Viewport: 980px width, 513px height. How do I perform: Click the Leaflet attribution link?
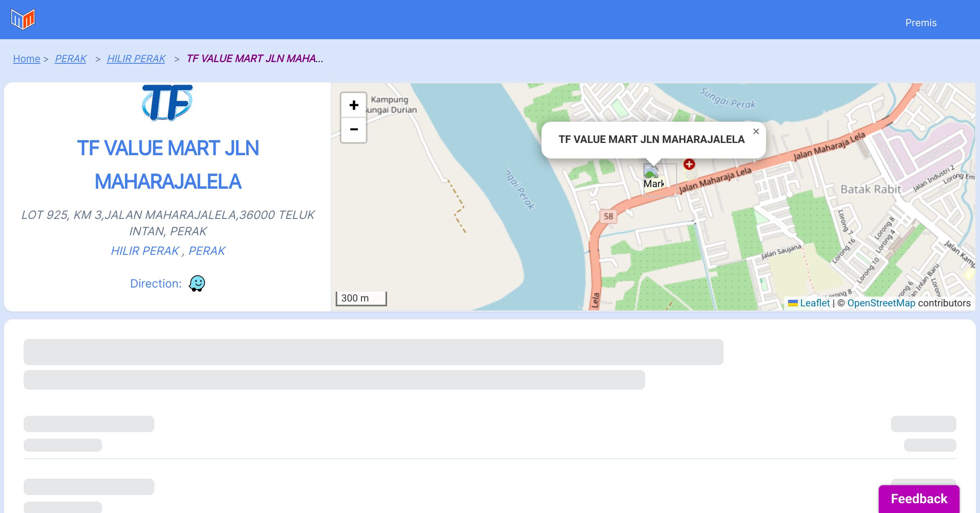coord(814,303)
